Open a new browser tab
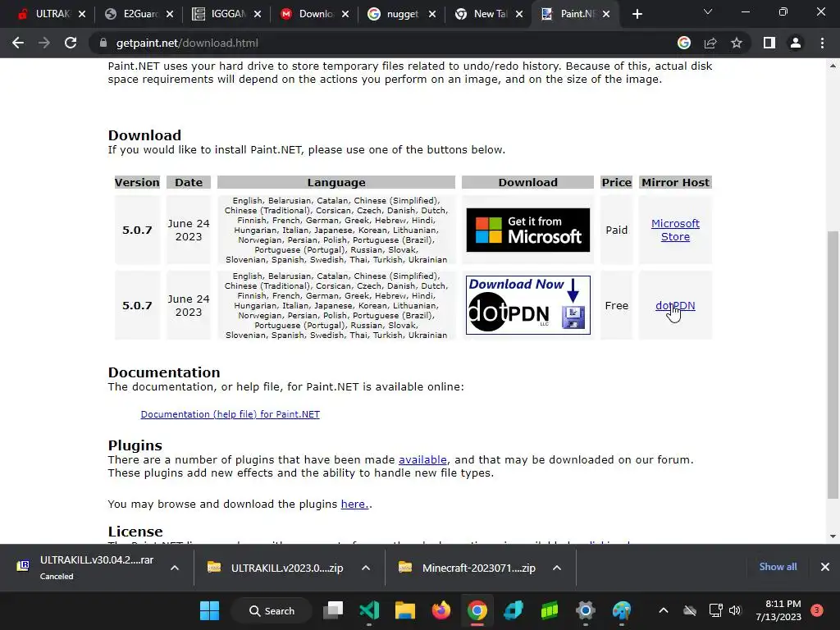Viewport: 840px width, 630px height. point(637,15)
